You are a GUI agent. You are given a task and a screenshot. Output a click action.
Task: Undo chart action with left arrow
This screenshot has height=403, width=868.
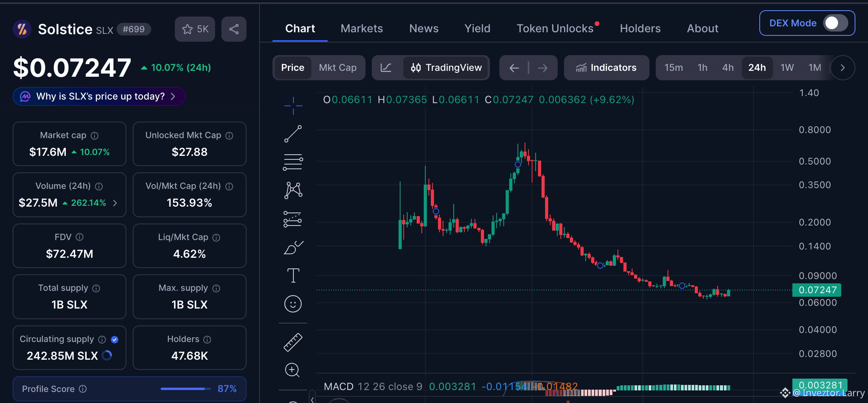[514, 68]
